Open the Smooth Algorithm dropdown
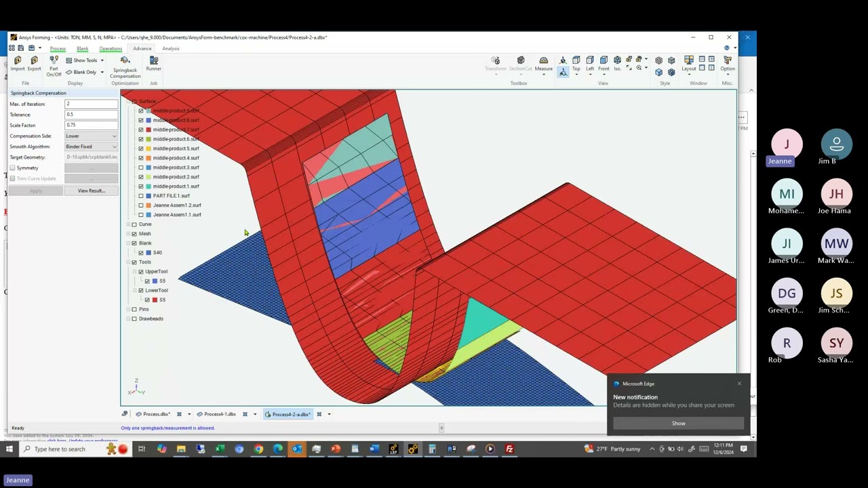 [x=91, y=146]
